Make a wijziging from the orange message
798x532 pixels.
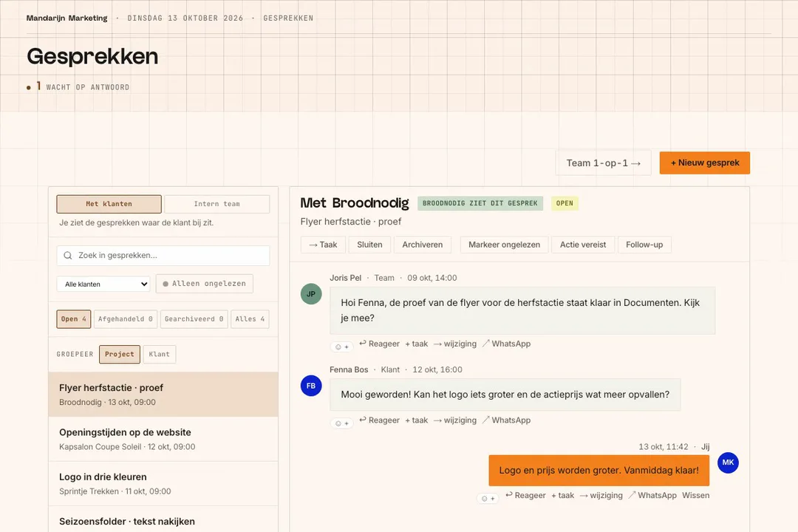(601, 495)
